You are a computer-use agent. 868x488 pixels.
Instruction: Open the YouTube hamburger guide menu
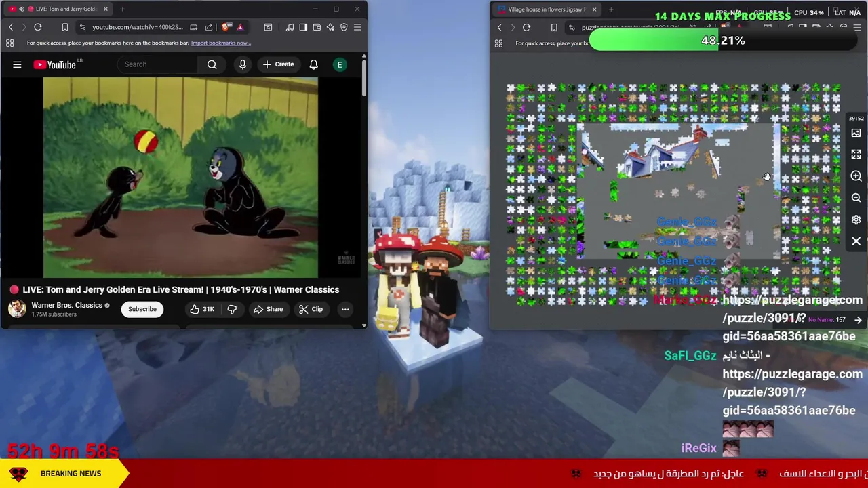point(17,64)
